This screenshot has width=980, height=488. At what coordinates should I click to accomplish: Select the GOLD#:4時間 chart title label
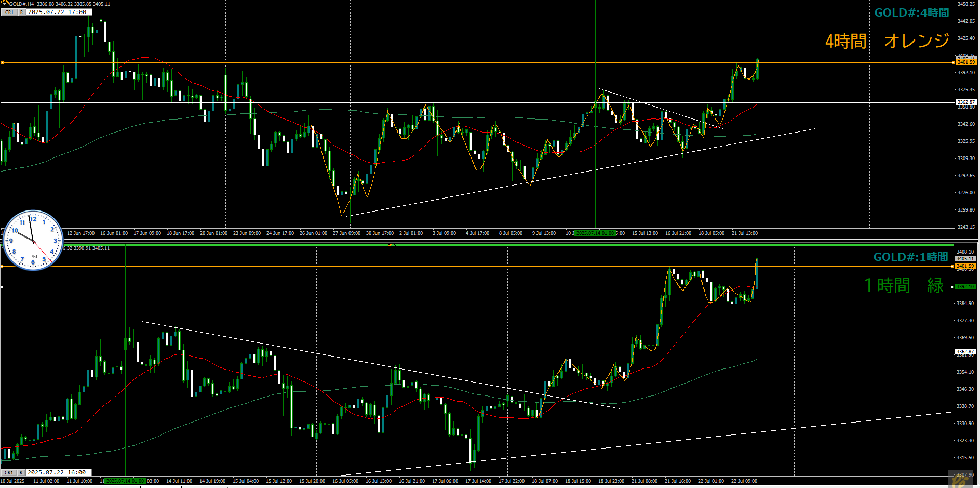(911, 13)
